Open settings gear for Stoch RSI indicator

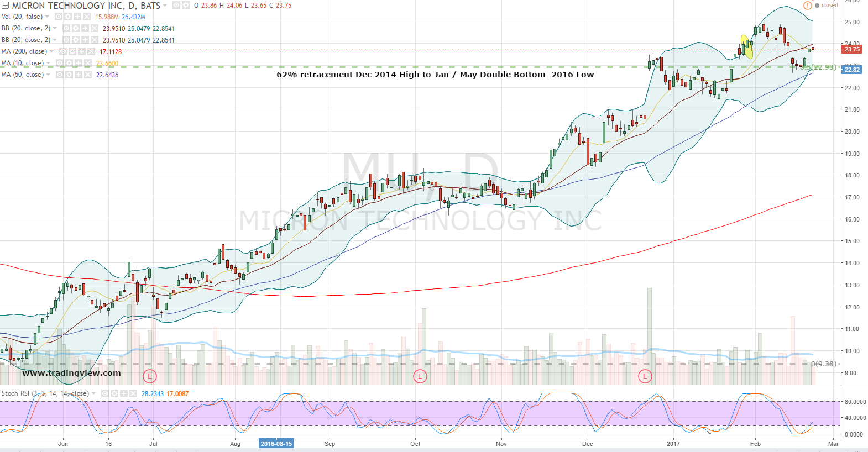pyautogui.click(x=114, y=393)
